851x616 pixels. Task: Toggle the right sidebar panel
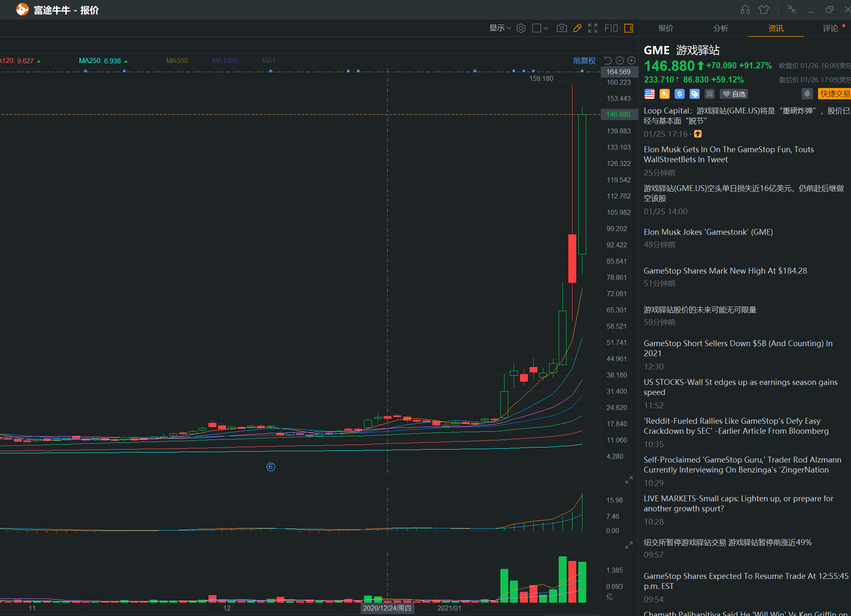[x=629, y=28]
